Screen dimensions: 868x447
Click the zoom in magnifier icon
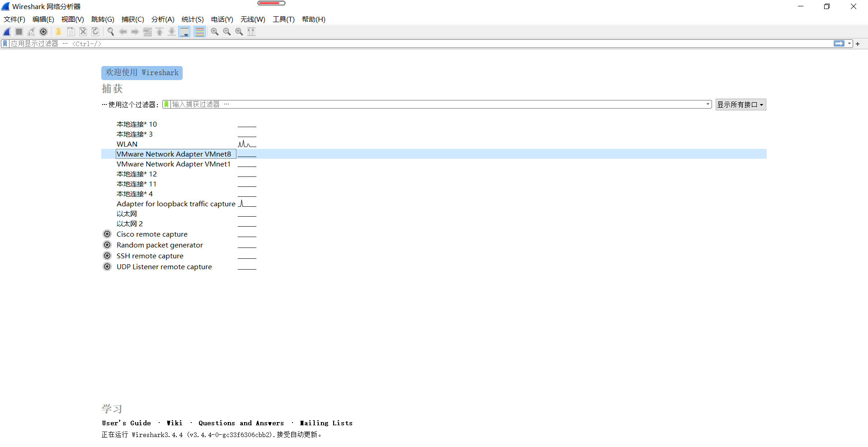pyautogui.click(x=215, y=32)
